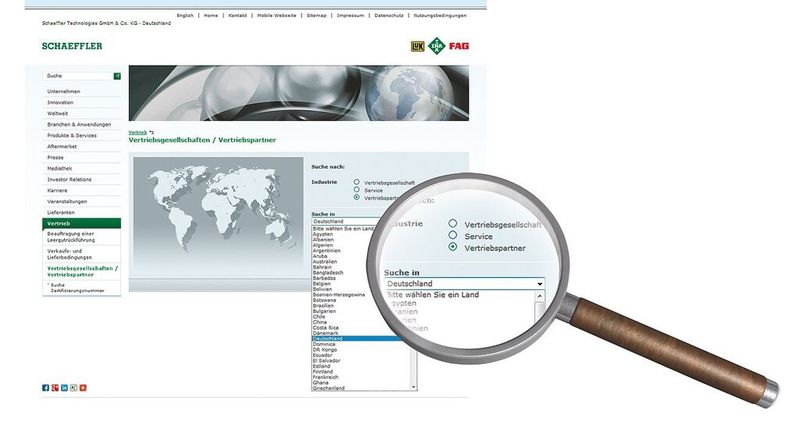Screen dimensions: 800x425
Task: Open the Suche in country dropdown
Action: (x=347, y=221)
